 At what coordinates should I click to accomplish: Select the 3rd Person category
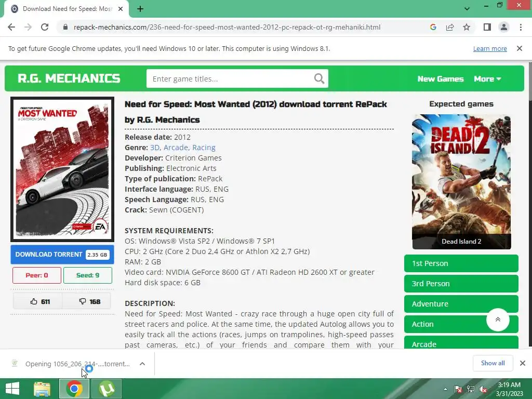tap(461, 284)
